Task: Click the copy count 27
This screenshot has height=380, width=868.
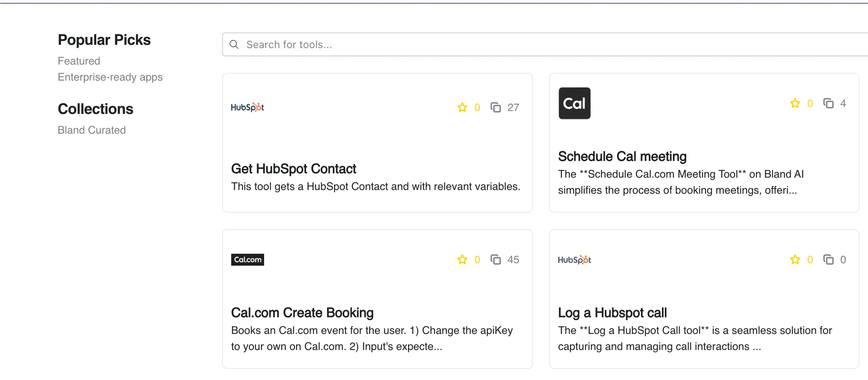Action: click(513, 107)
